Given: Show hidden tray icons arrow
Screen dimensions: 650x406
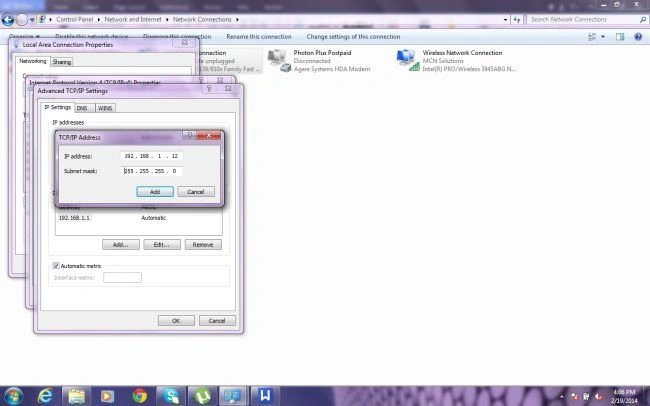Looking at the screenshot, I should [562, 397].
